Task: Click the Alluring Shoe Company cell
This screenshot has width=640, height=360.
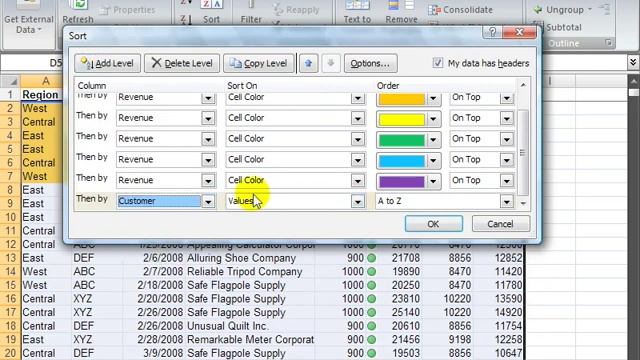Action: (250, 258)
